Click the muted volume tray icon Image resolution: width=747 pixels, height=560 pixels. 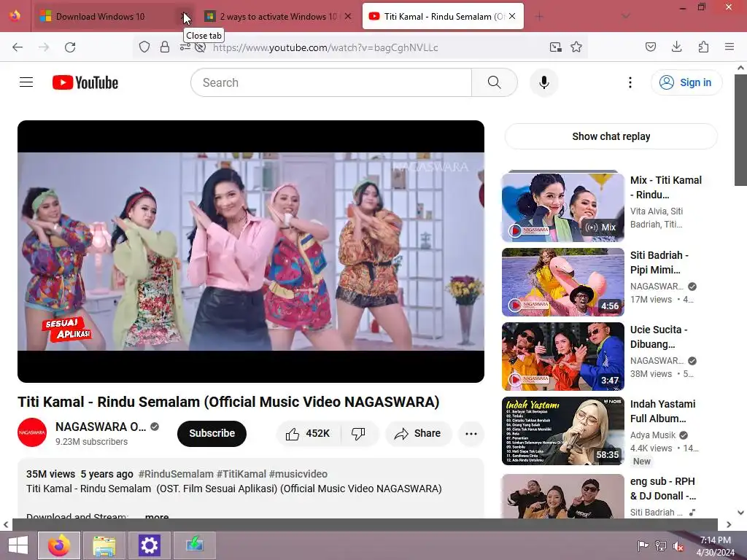point(678,546)
